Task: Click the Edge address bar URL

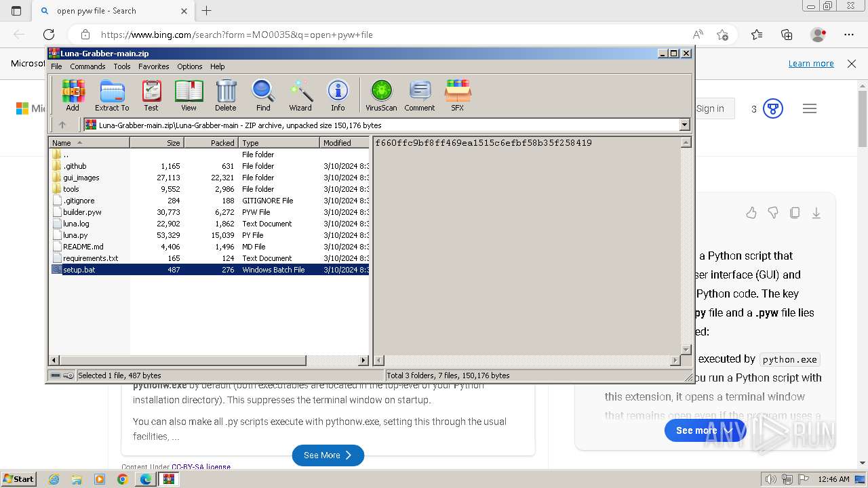Action: [237, 35]
